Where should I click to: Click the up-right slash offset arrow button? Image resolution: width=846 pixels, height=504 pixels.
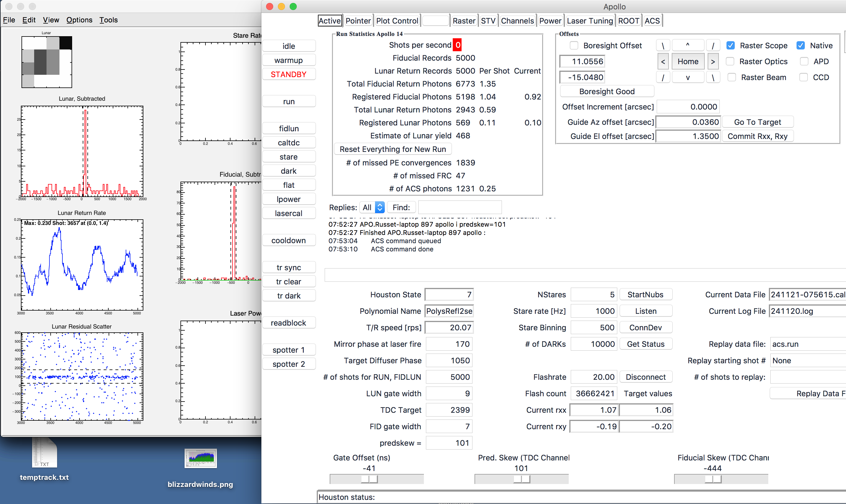coord(713,46)
